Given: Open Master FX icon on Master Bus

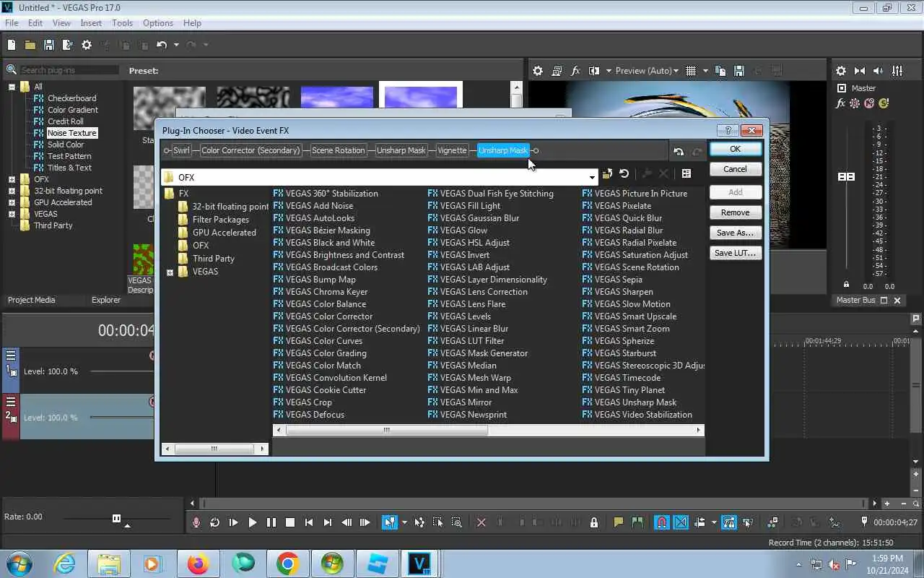Looking at the screenshot, I should coord(840,103).
